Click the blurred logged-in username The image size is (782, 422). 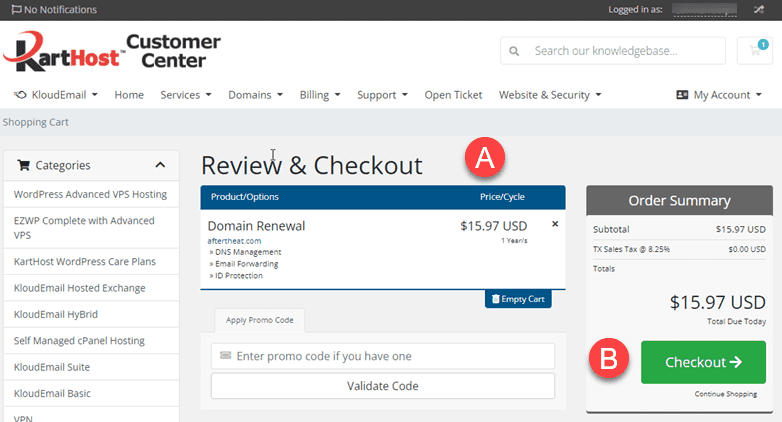click(x=704, y=9)
